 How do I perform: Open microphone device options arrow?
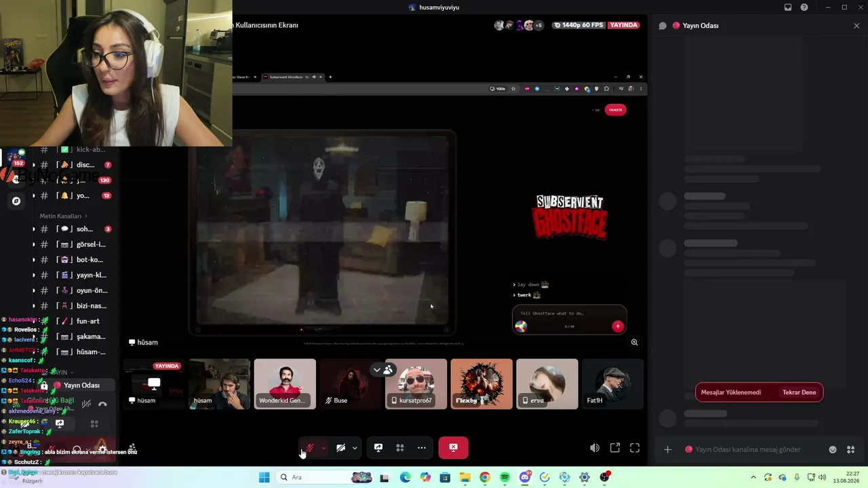323,447
